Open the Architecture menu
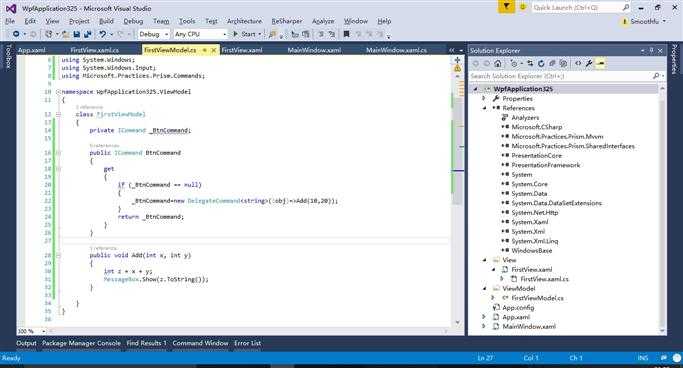The width and height of the screenshot is (683, 368). 244,21
